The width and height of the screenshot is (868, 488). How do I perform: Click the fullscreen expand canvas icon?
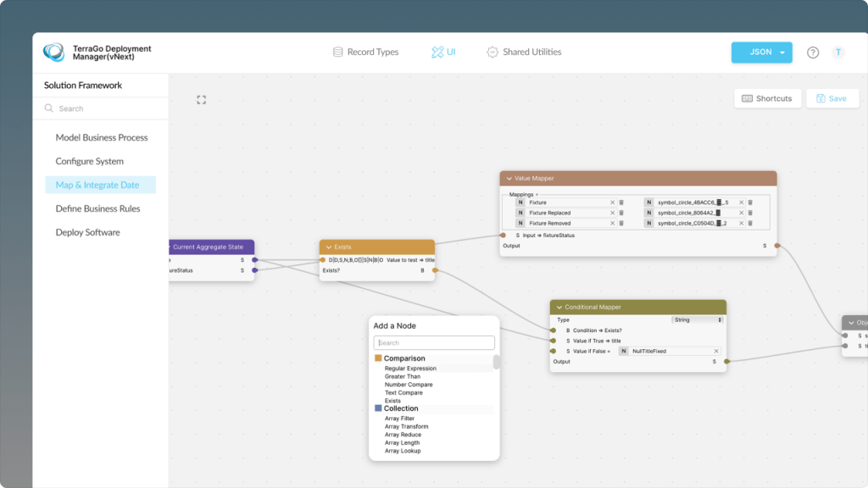coord(201,99)
